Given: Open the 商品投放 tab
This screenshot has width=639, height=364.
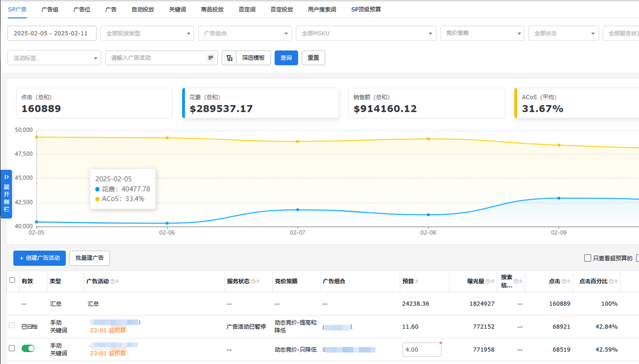Looking at the screenshot, I should point(212,9).
